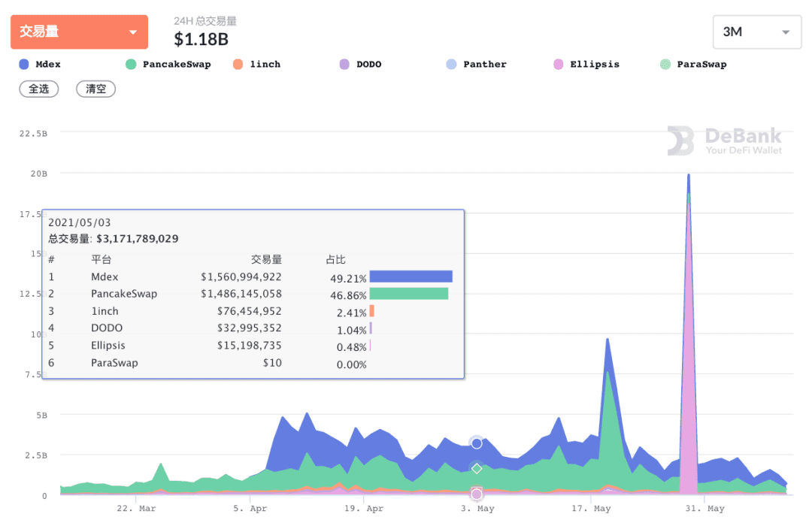Click the 22. Mar x-axis label
Image resolution: width=812 pixels, height=526 pixels.
pyautogui.click(x=136, y=509)
